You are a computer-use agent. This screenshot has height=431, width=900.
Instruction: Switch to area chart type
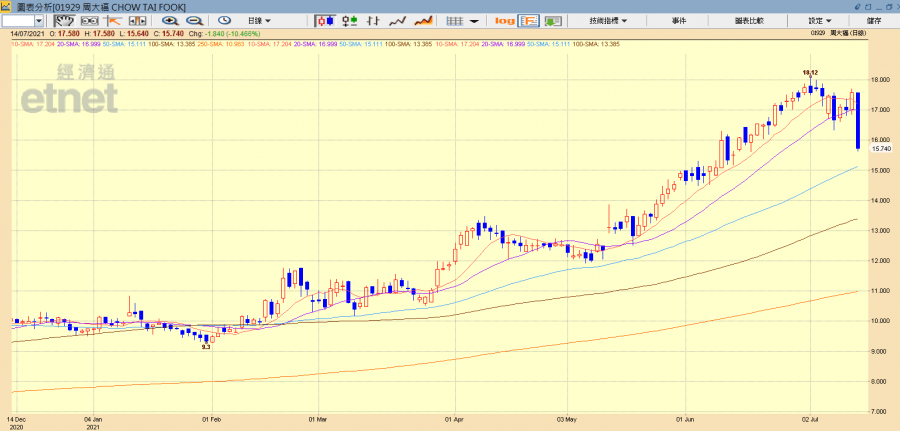click(x=423, y=20)
